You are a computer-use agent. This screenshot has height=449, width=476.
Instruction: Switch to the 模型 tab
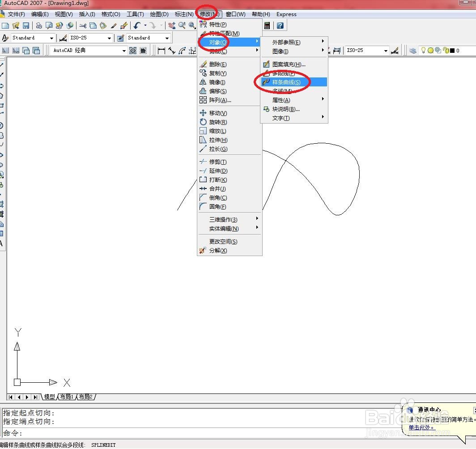click(x=50, y=397)
